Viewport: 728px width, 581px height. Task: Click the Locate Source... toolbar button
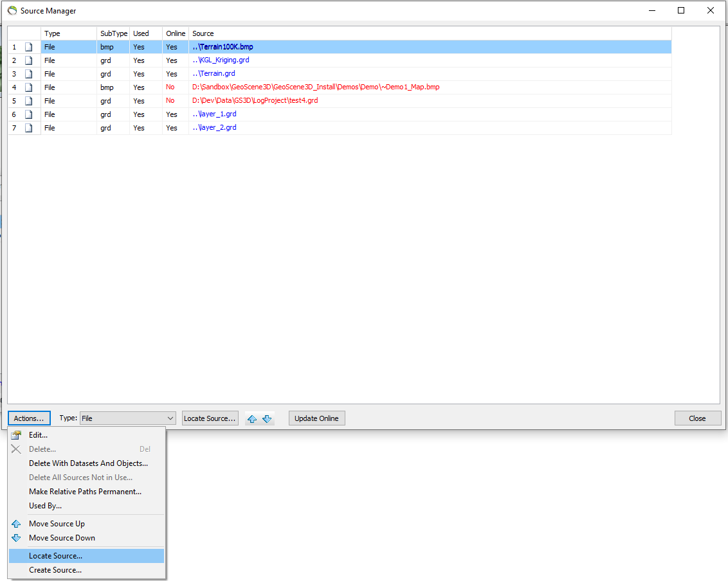click(x=210, y=418)
